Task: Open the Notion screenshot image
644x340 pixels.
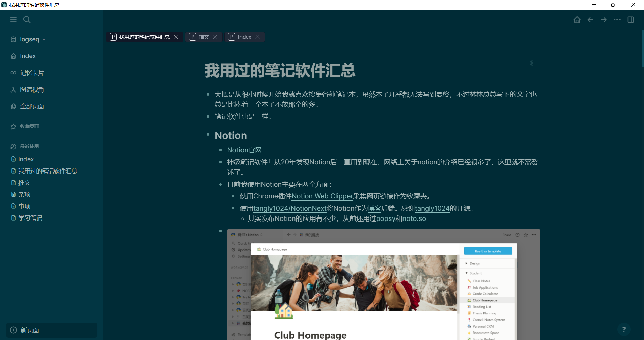Action: tap(383, 285)
